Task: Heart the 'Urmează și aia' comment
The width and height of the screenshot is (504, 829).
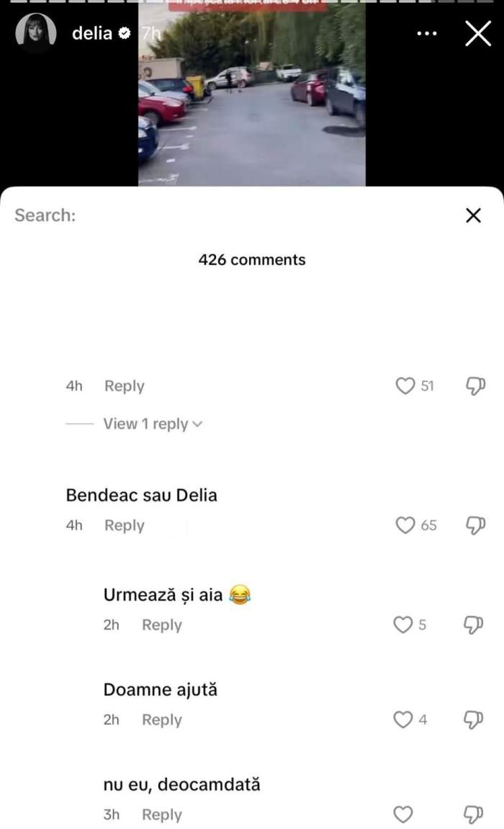Action: click(x=403, y=624)
